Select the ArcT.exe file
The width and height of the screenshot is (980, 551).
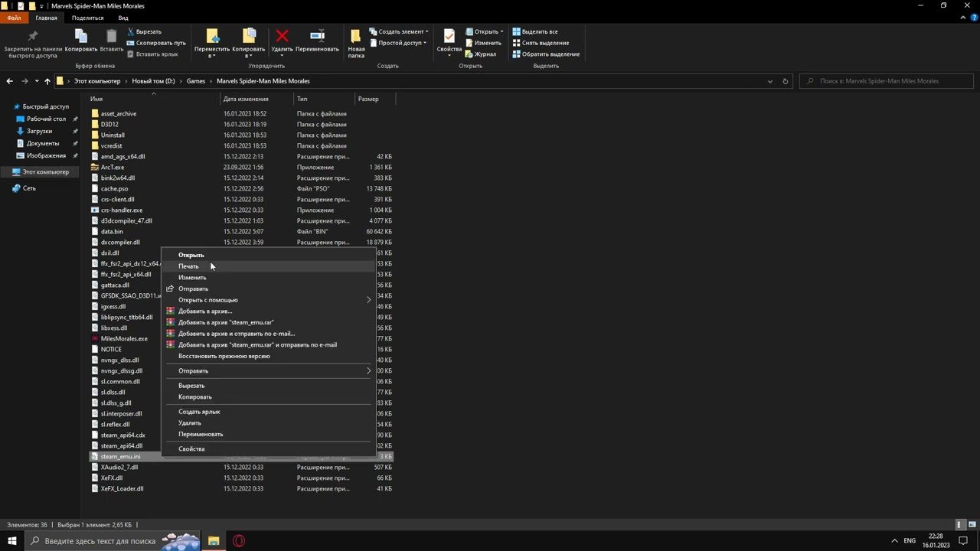[112, 168]
